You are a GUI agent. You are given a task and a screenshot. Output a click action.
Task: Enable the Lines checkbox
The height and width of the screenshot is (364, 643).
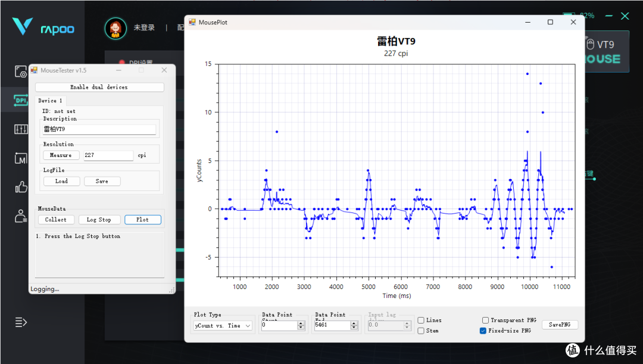(x=421, y=320)
